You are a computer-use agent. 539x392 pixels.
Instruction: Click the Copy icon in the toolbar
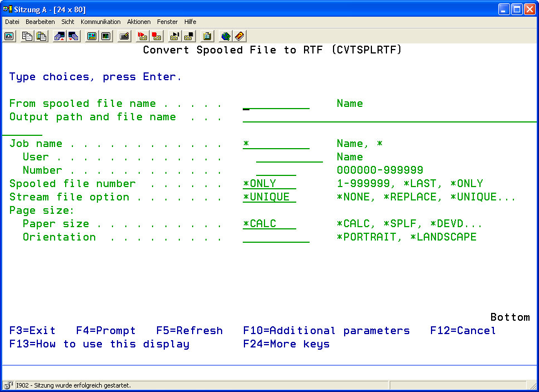(x=27, y=36)
